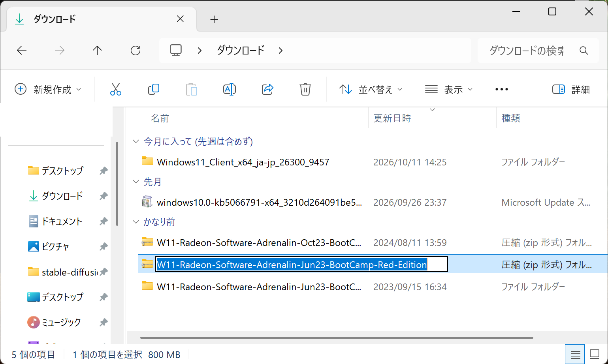Expand chevron after PC icon in address bar

[x=200, y=51]
